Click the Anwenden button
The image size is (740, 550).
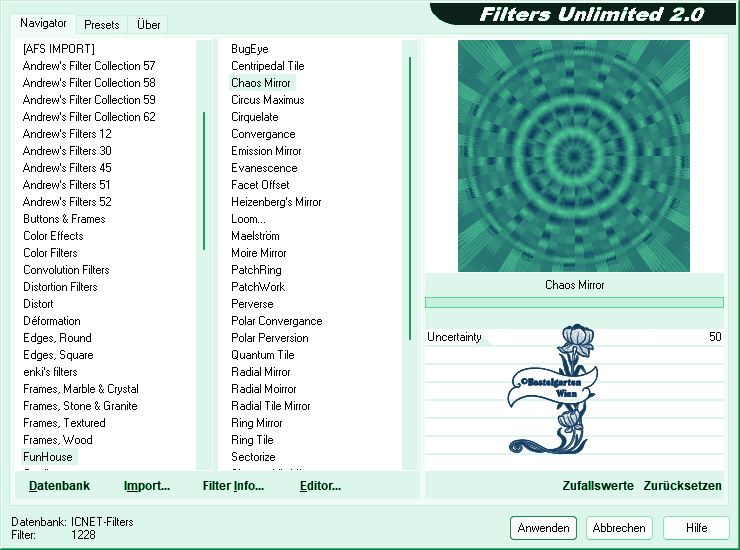click(543, 527)
